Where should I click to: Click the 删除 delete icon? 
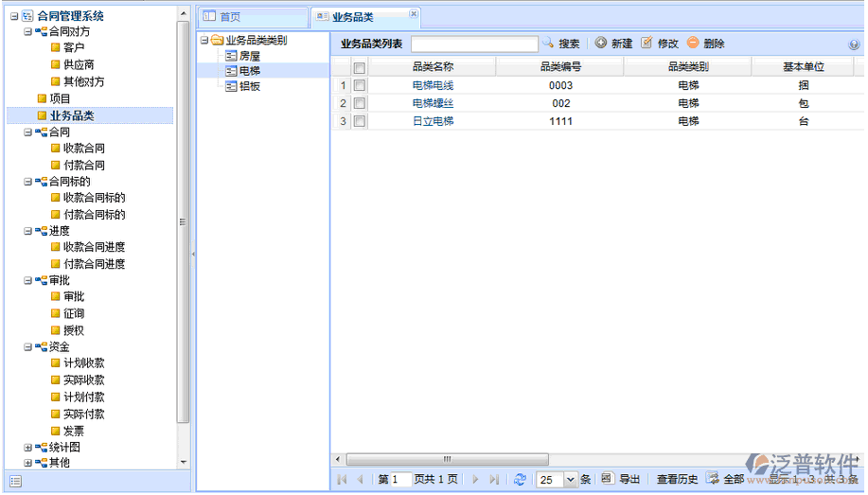click(x=693, y=44)
